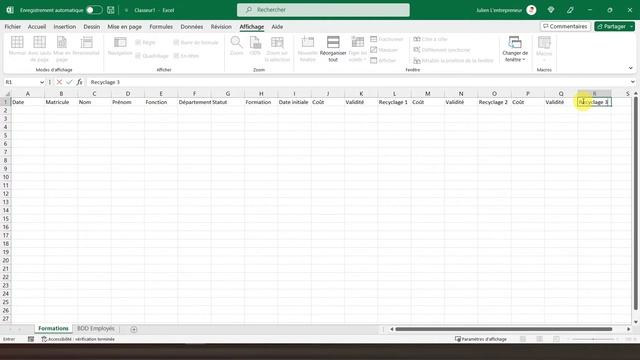Image resolution: width=640 pixels, height=360 pixels.
Task: Switch to the Données tab
Action: click(x=191, y=27)
